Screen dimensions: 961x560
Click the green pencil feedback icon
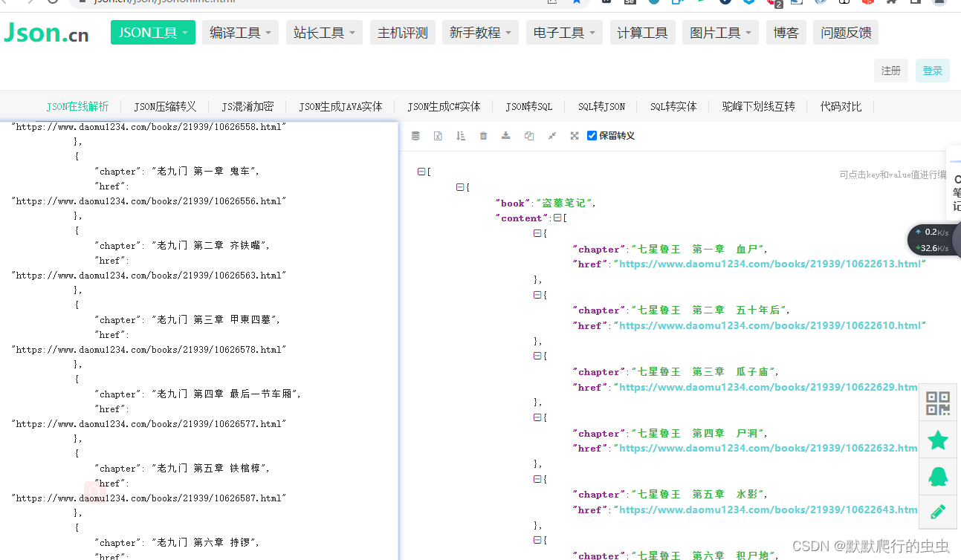(x=938, y=511)
